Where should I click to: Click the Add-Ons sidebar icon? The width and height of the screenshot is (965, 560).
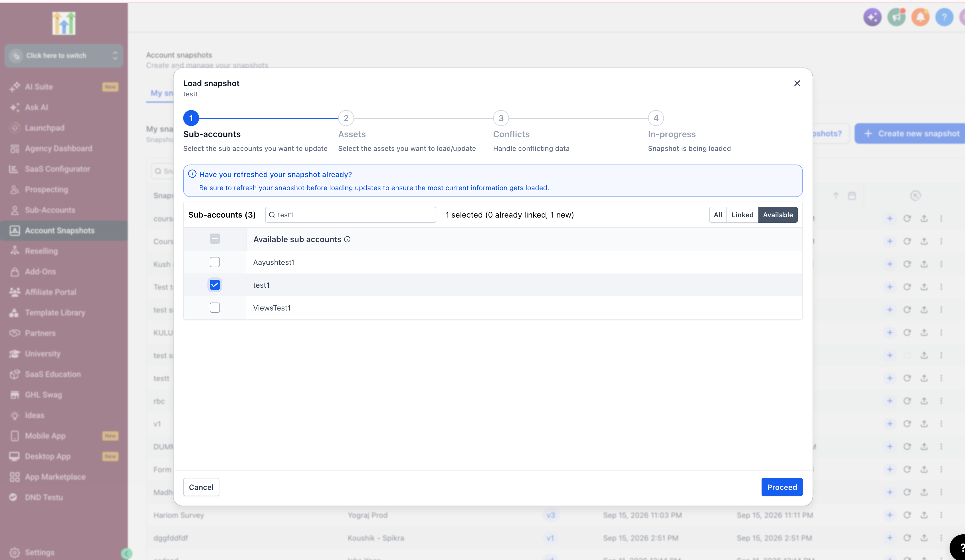click(x=15, y=272)
